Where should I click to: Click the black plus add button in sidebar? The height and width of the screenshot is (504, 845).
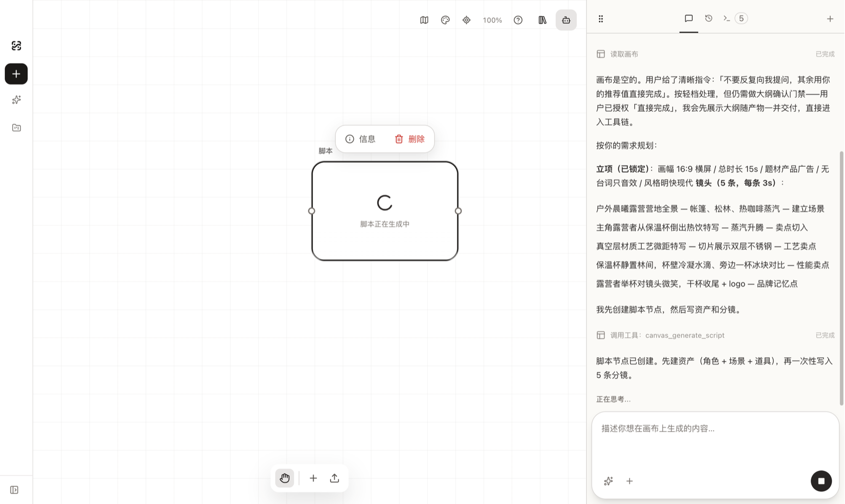(16, 74)
